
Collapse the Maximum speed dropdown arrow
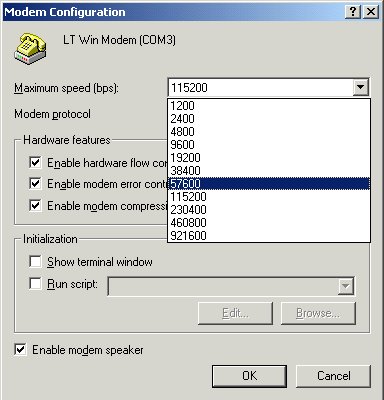pos(360,88)
